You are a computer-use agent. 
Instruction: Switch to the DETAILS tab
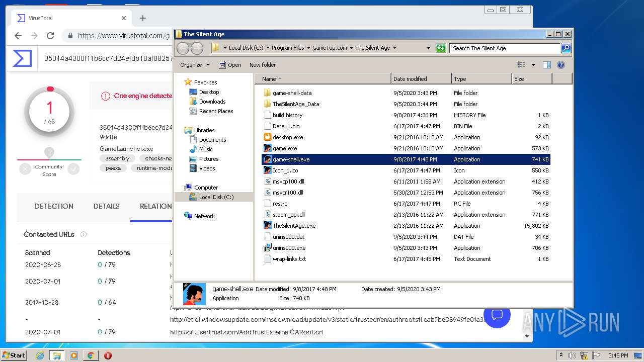tap(107, 206)
